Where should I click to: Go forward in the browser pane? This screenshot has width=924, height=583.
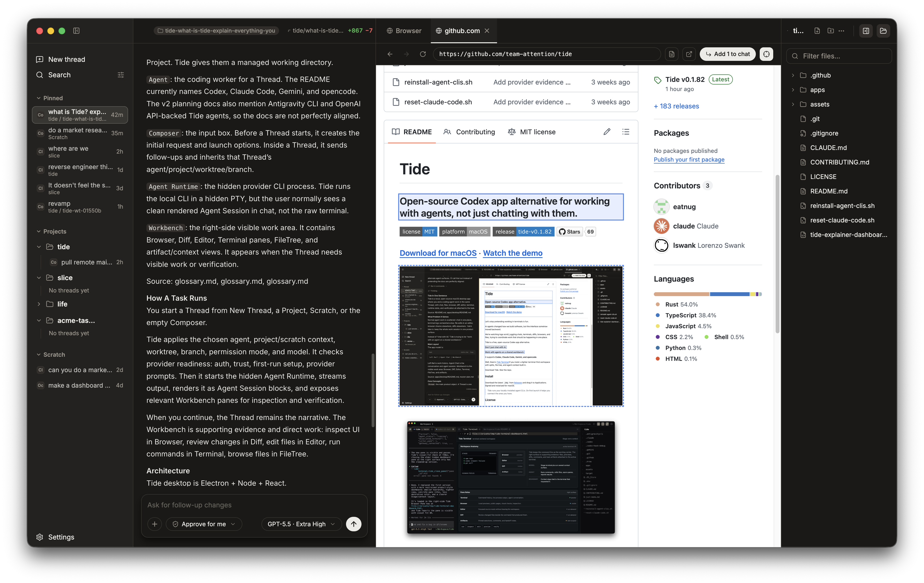point(406,54)
